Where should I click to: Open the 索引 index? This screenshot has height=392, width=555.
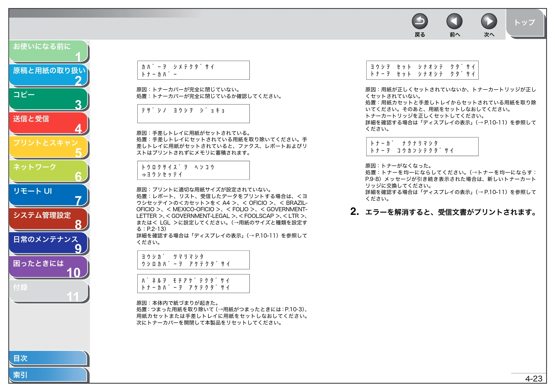pos(49,375)
